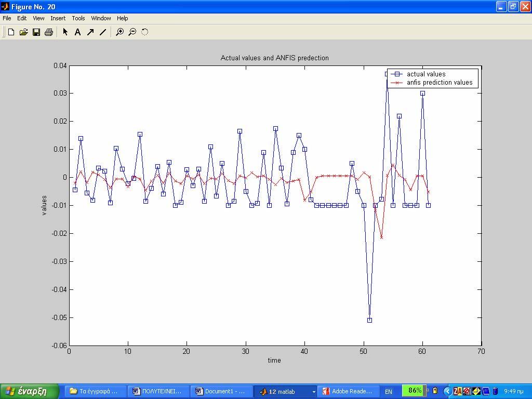Select the 'actual values' legend entry
Image resolution: width=532 pixels, height=399 pixels.
click(426, 74)
